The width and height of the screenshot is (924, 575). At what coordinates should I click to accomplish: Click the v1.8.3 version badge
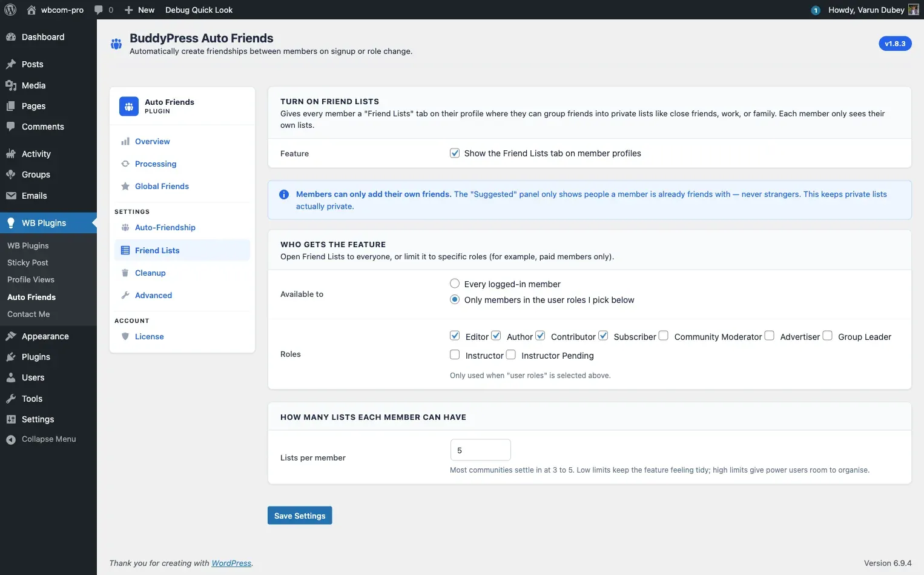pos(895,44)
